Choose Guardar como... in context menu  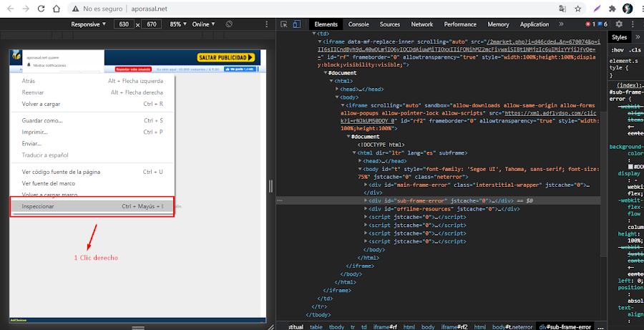(x=92, y=121)
